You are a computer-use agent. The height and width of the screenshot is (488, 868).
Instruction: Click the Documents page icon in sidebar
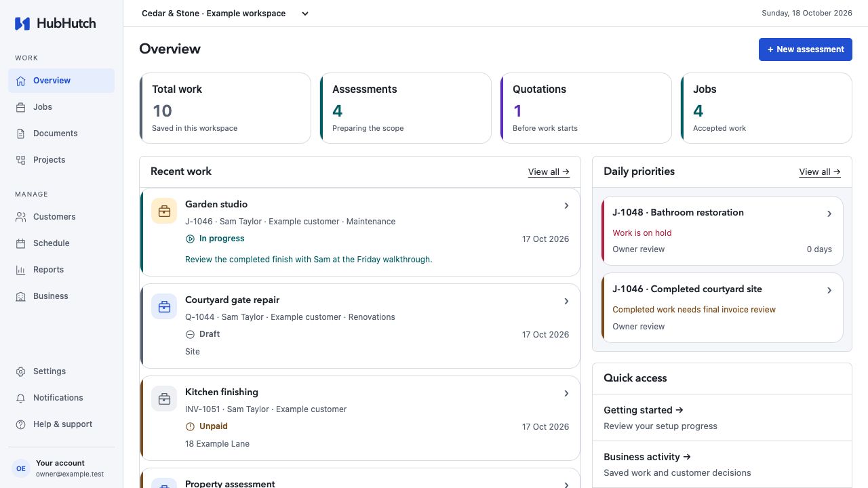point(20,134)
